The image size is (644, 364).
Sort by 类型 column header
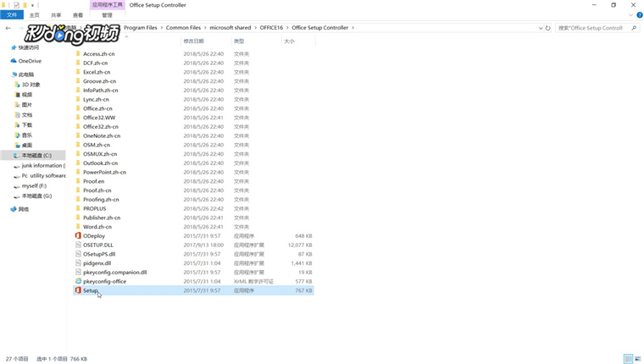point(256,41)
